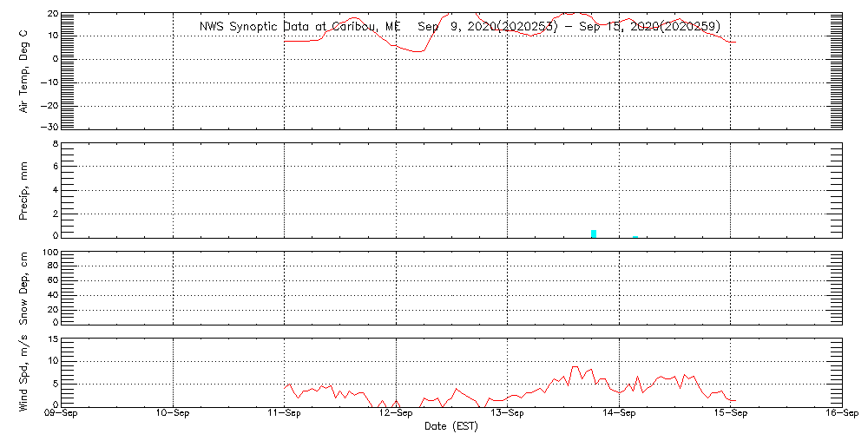Click the 10-Sep date tick label
868x434 pixels.
(173, 414)
